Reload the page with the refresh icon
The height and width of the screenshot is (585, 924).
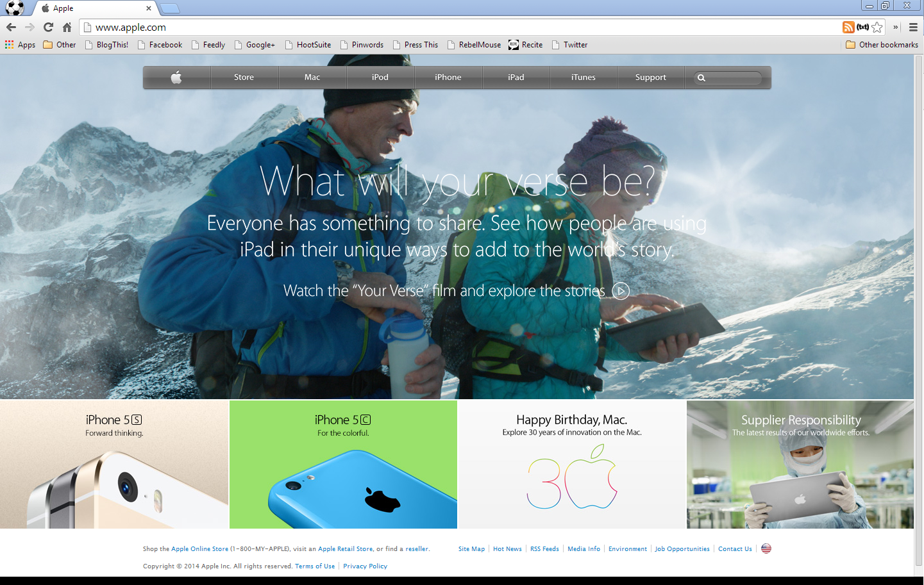pos(48,27)
